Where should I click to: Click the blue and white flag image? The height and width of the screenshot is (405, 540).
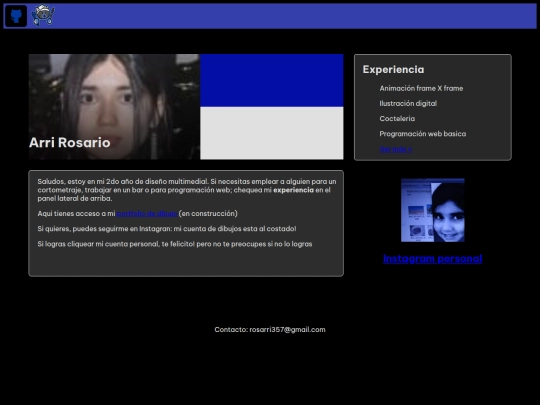click(272, 107)
